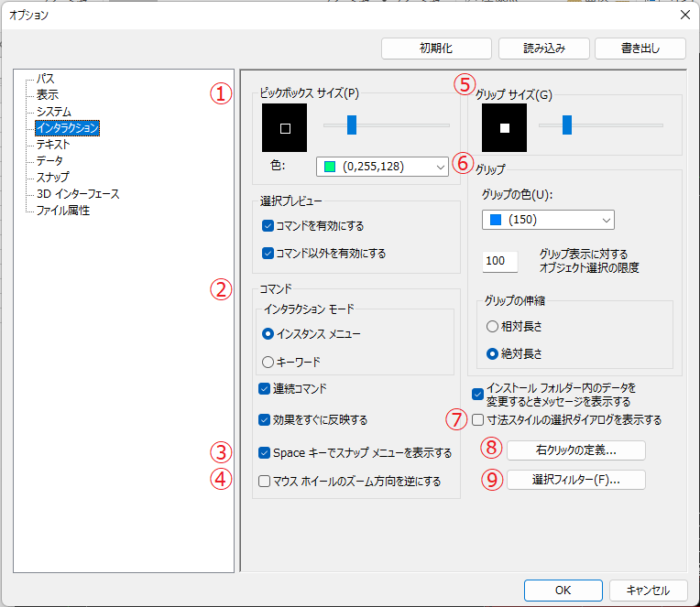Viewport: 700px width, 607px height.
Task: Select スナップ in the options tree
Action: 52,177
